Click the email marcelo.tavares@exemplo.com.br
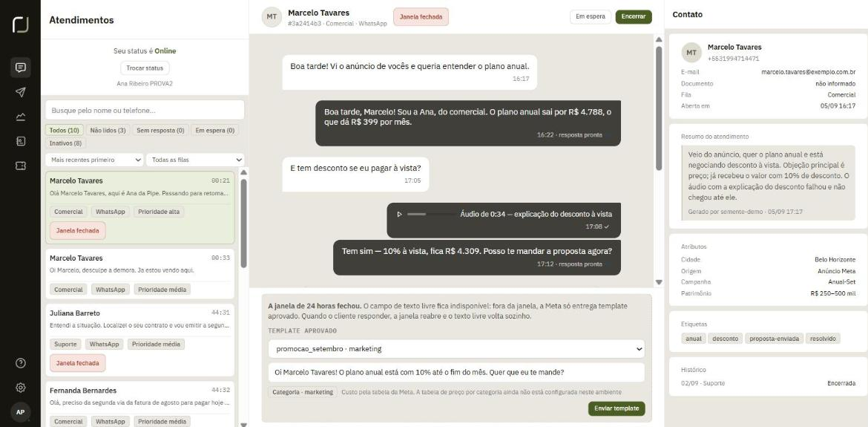This screenshot has width=868, height=427. pos(808,72)
